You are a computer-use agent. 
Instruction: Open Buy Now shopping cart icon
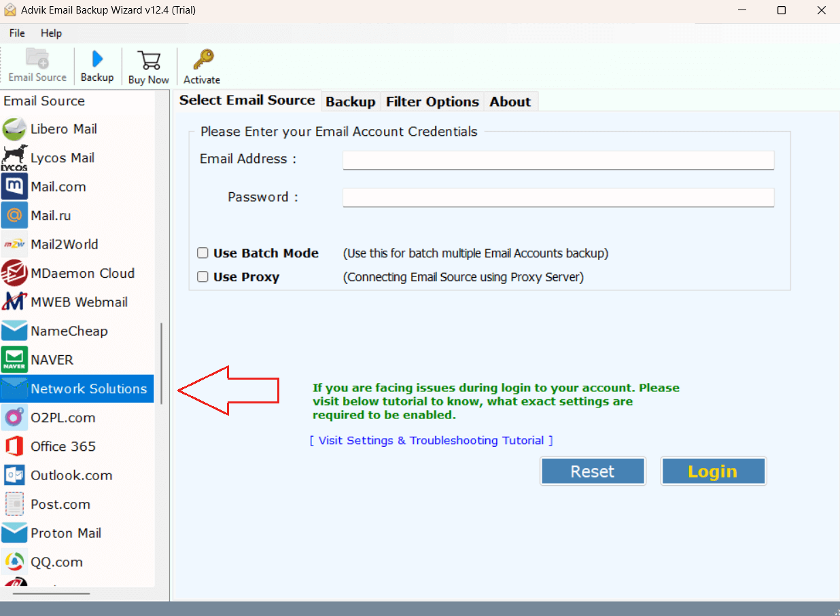click(x=148, y=60)
